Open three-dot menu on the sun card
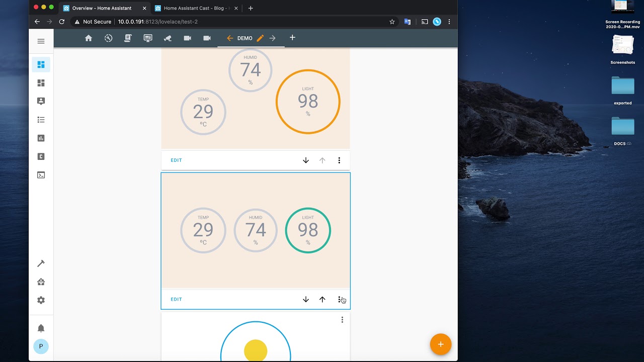Viewport: 644px width, 362px height. (342, 320)
